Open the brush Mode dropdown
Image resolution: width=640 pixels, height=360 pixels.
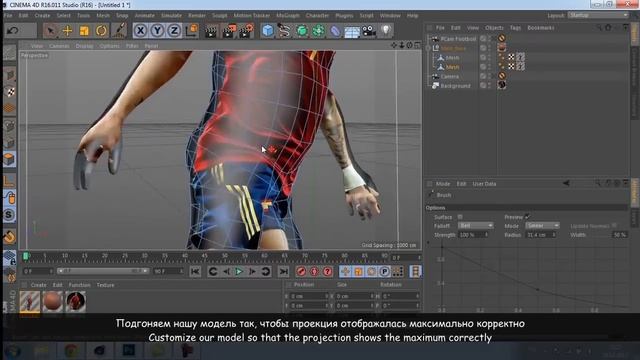542,226
